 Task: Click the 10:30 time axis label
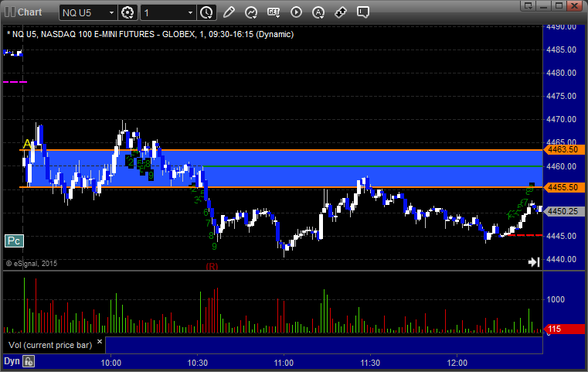pyautogui.click(x=197, y=363)
